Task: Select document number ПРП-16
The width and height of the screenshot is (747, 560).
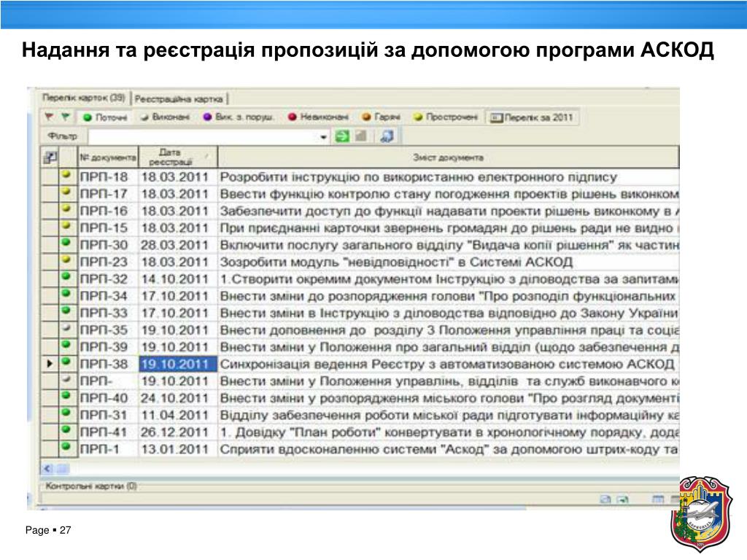Action: pyautogui.click(x=104, y=211)
